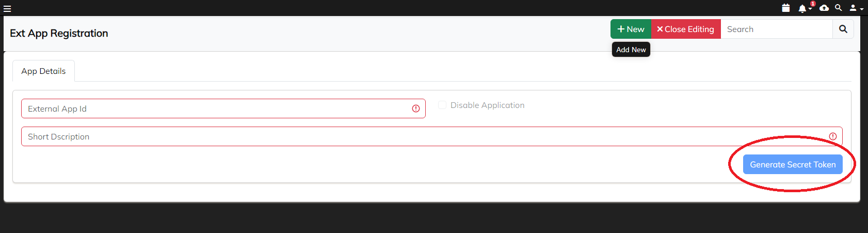
Task: Click the error icon in Short Dscription field
Action: pos(833,136)
